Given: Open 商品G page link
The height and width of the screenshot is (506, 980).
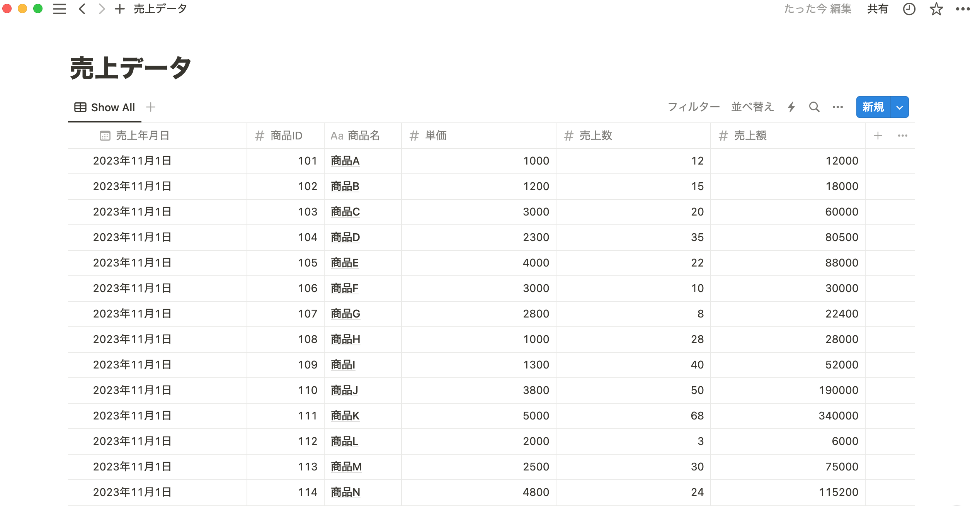Looking at the screenshot, I should coord(345,314).
